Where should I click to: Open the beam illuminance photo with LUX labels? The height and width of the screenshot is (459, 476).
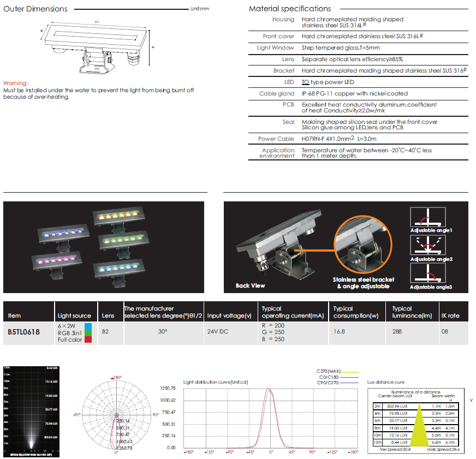tap(31, 410)
